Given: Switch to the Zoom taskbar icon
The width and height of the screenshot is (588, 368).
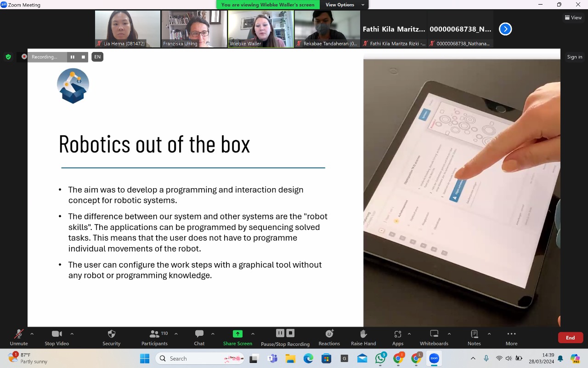Looking at the screenshot, I should pos(434,358).
